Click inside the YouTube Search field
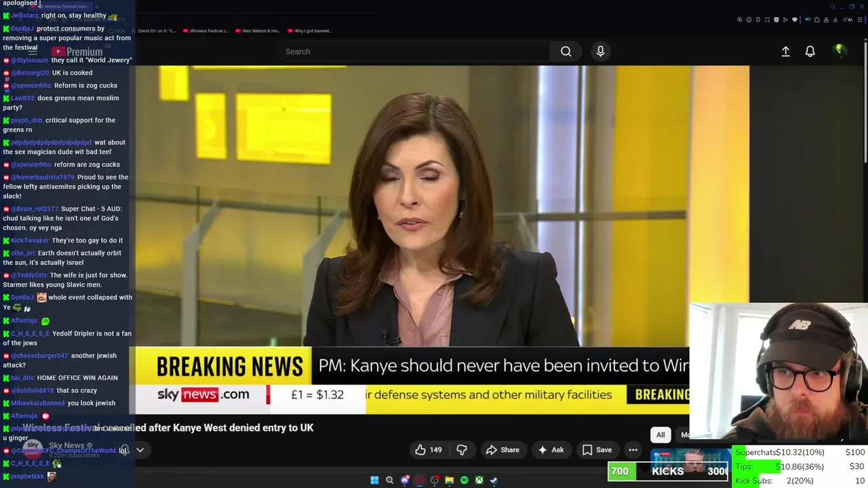This screenshot has width=868, height=488. tap(414, 52)
